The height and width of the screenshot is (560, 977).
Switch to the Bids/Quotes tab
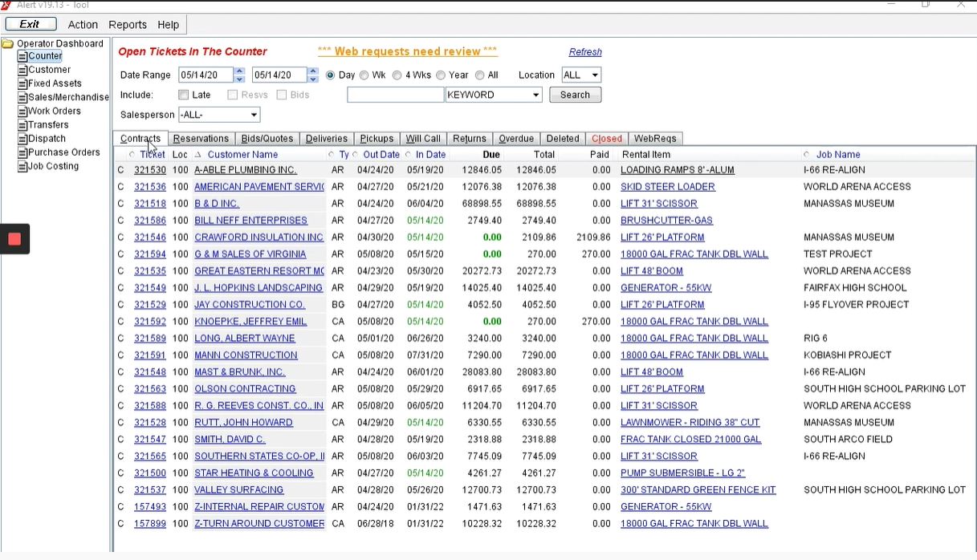click(267, 139)
